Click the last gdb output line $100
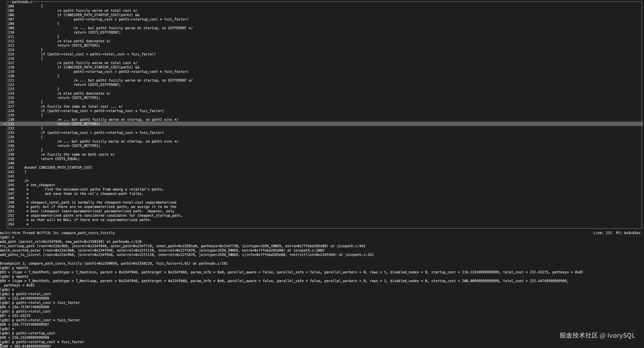Image resolution: width=644 pixels, height=348 pixels. (x=26, y=346)
